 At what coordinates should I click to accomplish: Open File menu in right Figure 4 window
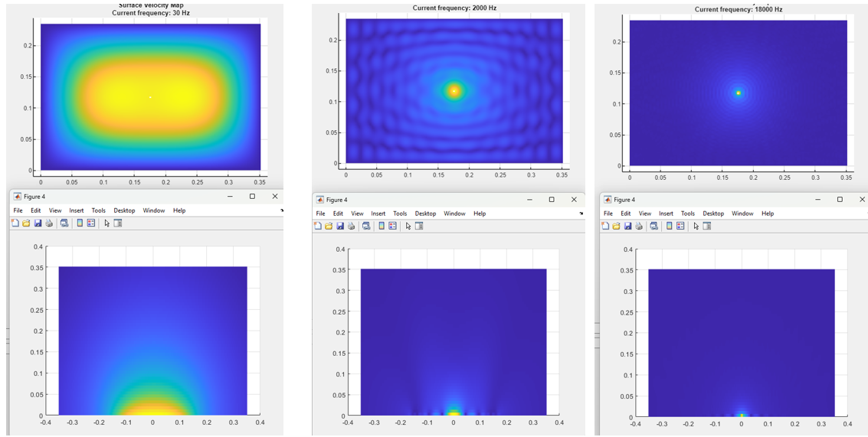pos(608,214)
